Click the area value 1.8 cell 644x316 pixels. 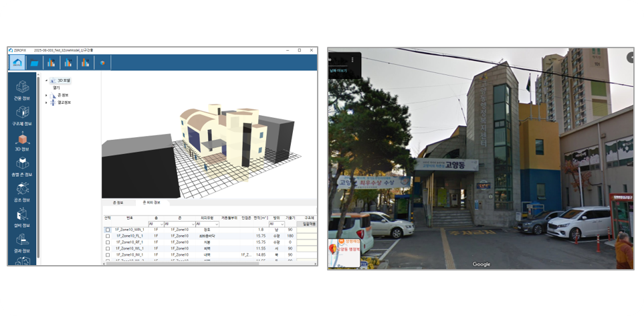click(260, 230)
